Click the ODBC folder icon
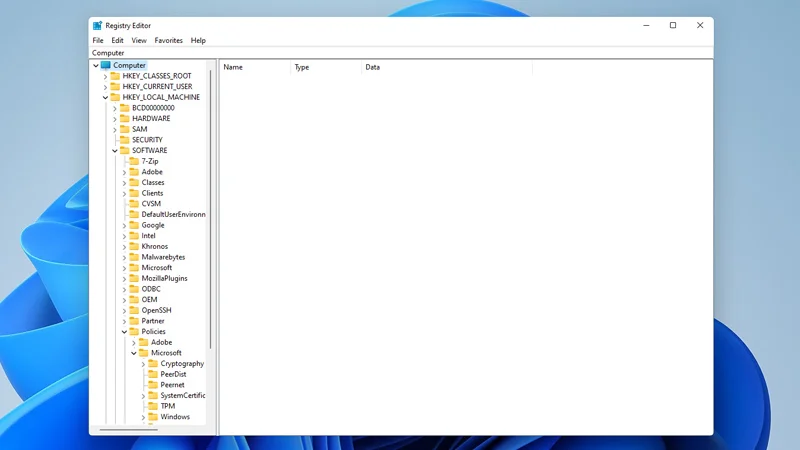The height and width of the screenshot is (450, 800). coord(134,289)
